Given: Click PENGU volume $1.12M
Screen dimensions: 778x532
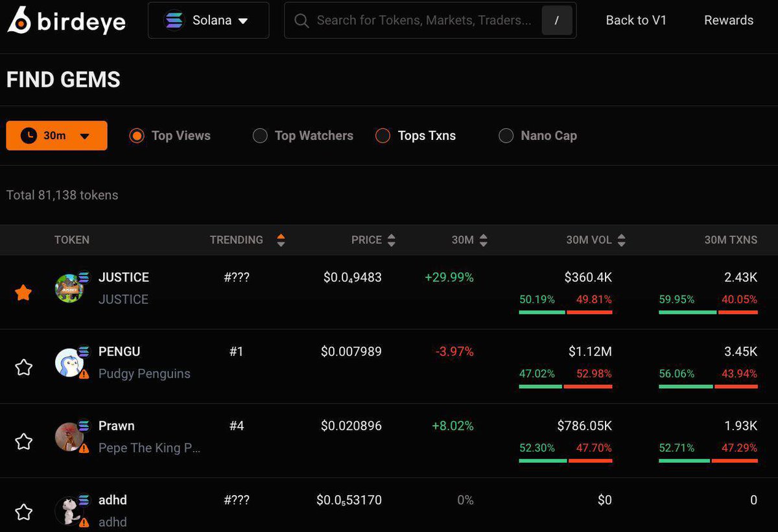Looking at the screenshot, I should [x=591, y=352].
